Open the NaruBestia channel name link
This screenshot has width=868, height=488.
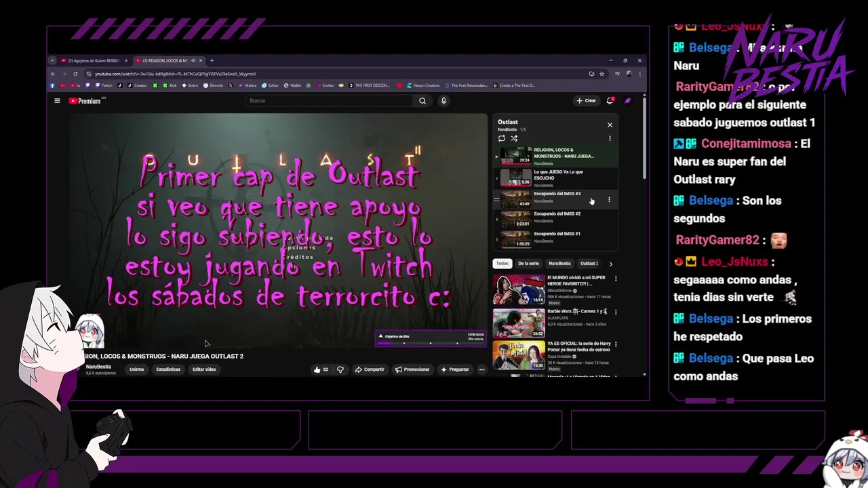click(98, 367)
